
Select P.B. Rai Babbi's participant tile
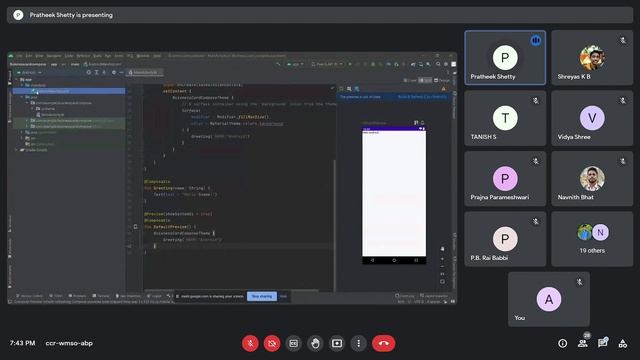click(x=505, y=239)
